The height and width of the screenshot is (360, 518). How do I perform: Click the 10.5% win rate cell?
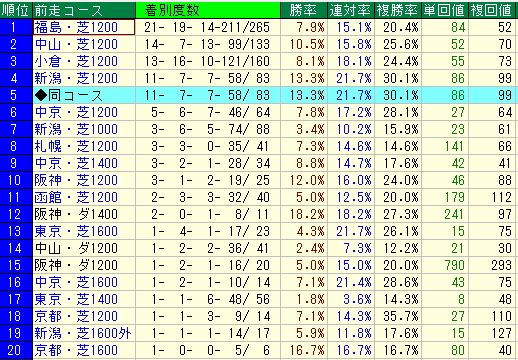pos(304,44)
